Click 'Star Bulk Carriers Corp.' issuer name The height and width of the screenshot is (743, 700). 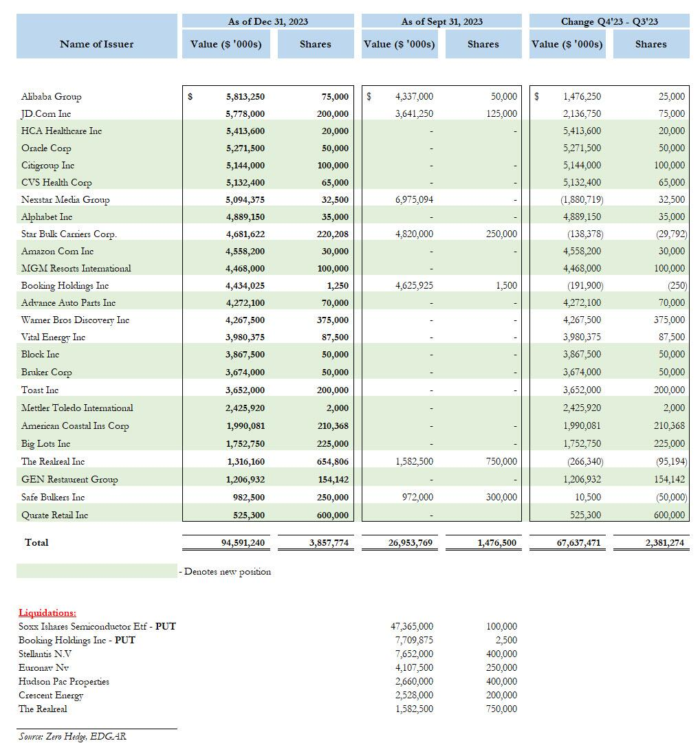pyautogui.click(x=69, y=234)
